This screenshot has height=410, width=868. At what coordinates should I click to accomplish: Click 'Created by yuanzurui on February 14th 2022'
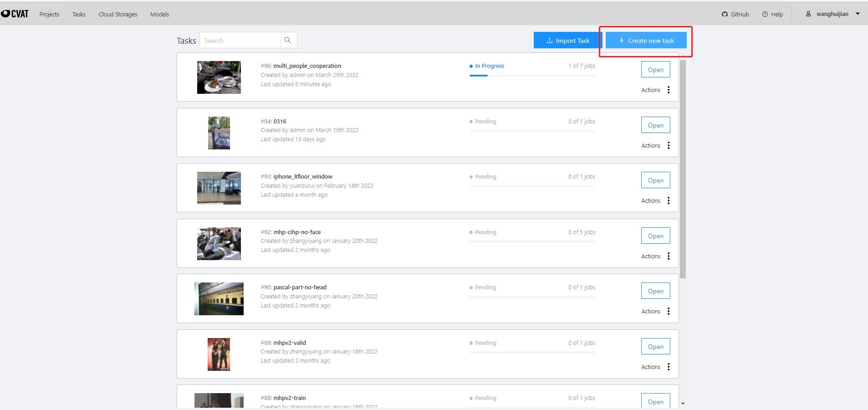(317, 186)
